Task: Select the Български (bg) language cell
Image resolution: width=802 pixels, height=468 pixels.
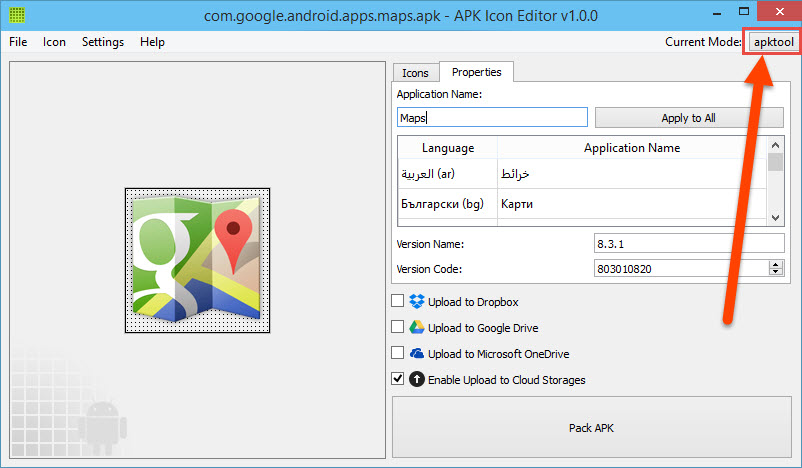Action: (x=448, y=204)
